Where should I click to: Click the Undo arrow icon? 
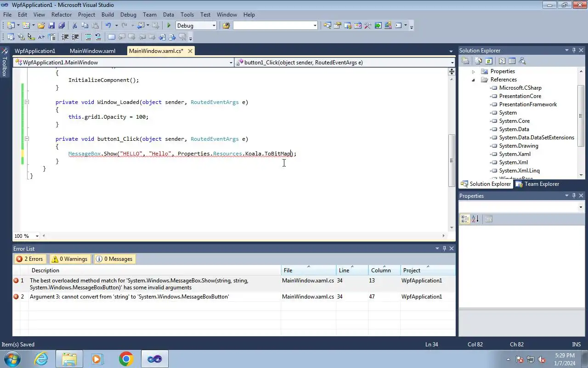[108, 26]
